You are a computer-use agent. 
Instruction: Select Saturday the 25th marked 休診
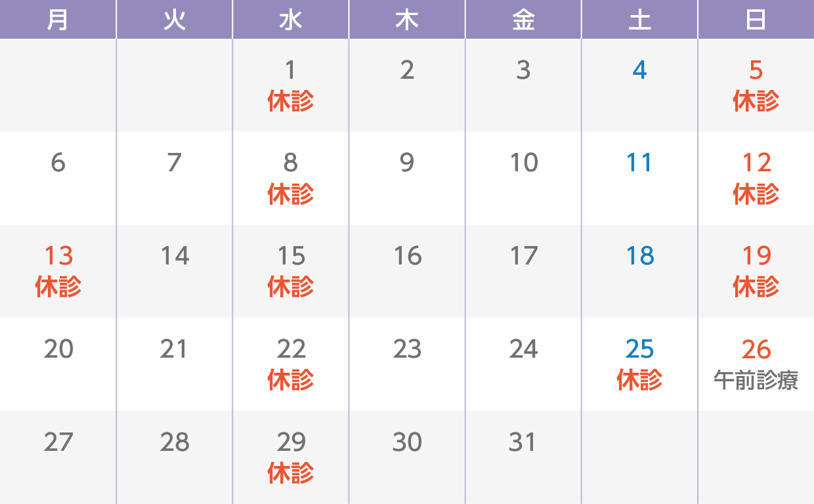(639, 364)
